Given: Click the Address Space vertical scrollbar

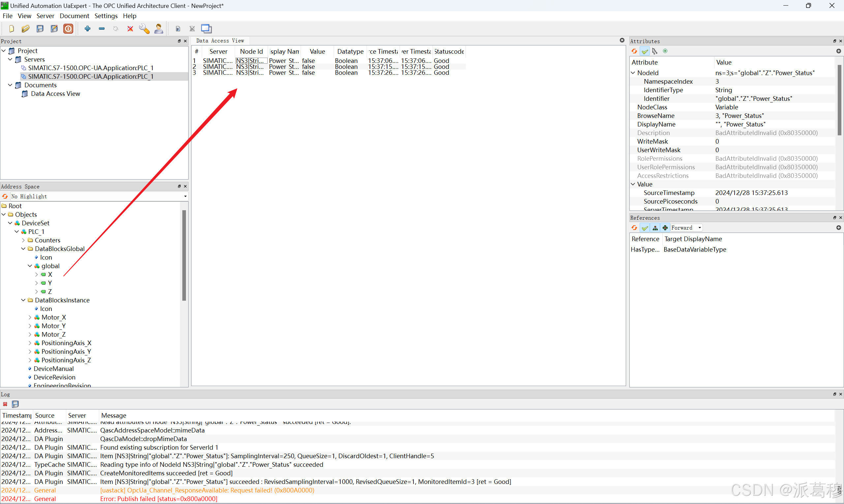Looking at the screenshot, I should click(x=184, y=255).
